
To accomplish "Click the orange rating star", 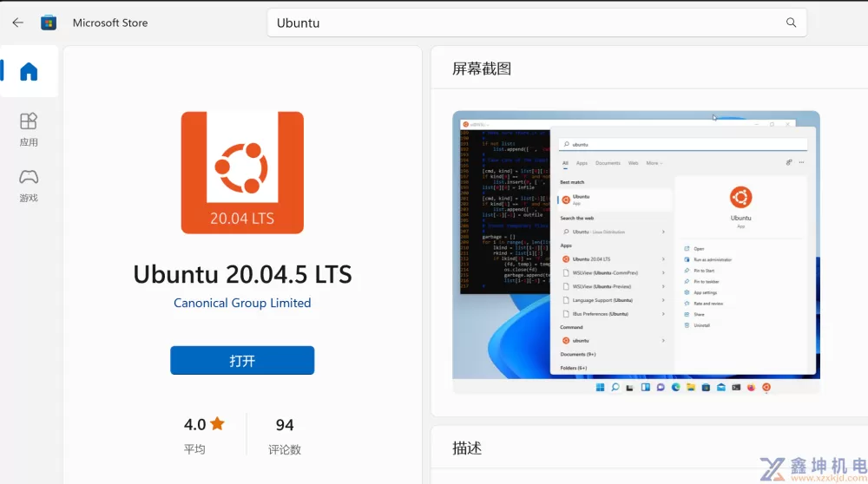I will point(218,423).
